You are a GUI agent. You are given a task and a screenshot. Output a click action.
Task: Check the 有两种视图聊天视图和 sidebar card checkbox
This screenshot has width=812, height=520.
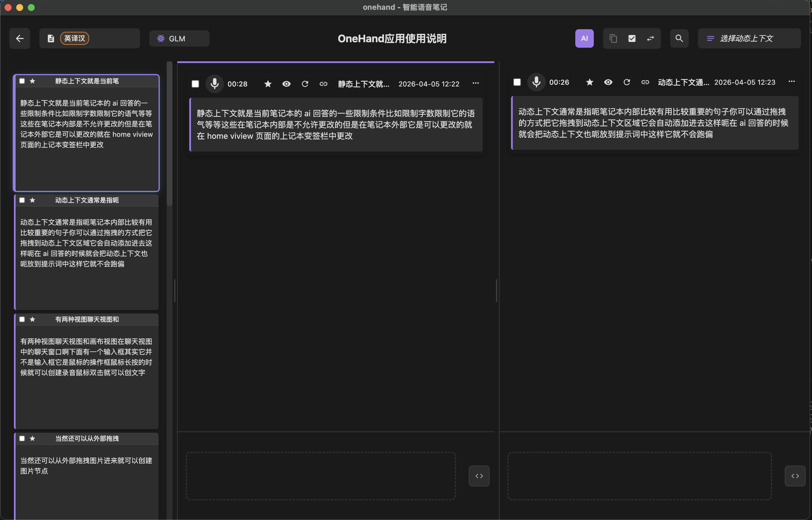[x=22, y=319]
